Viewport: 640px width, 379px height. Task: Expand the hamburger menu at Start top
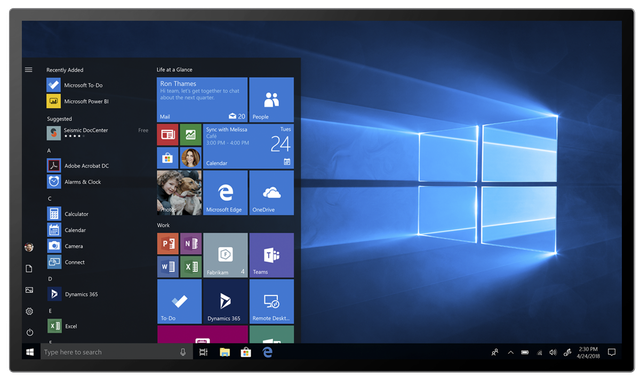(29, 70)
